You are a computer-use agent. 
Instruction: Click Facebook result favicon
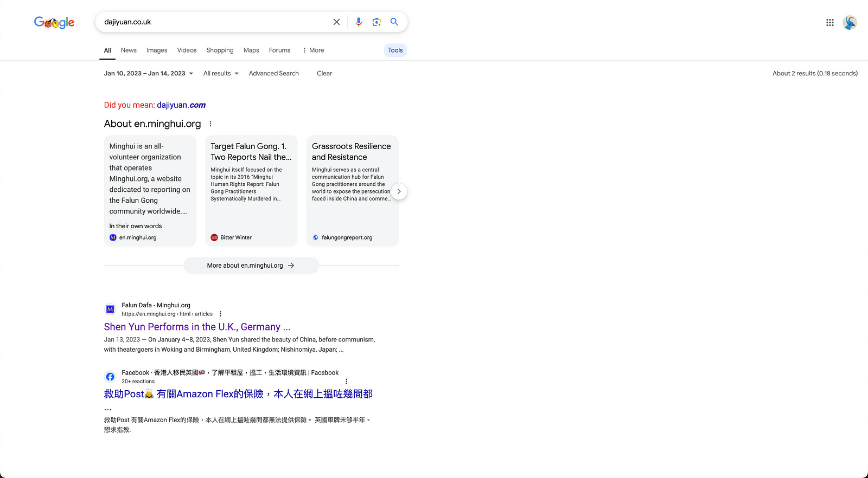[110, 377]
